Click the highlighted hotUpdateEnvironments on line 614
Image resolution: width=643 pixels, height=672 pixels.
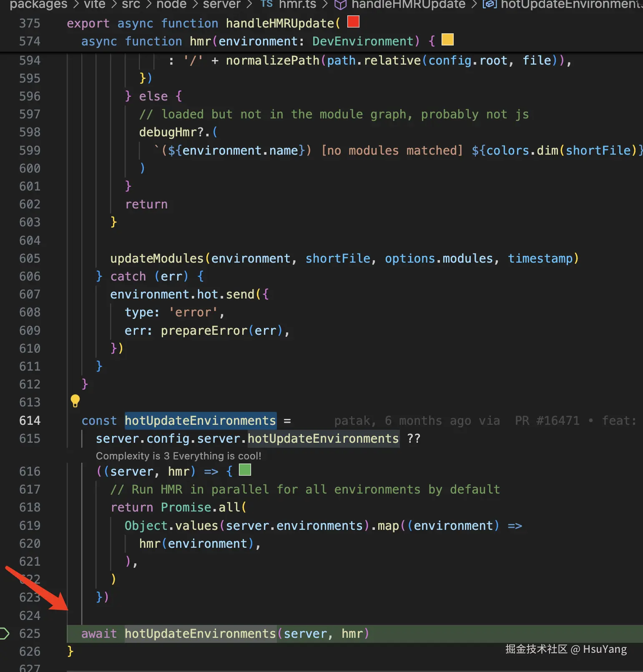coord(200,421)
